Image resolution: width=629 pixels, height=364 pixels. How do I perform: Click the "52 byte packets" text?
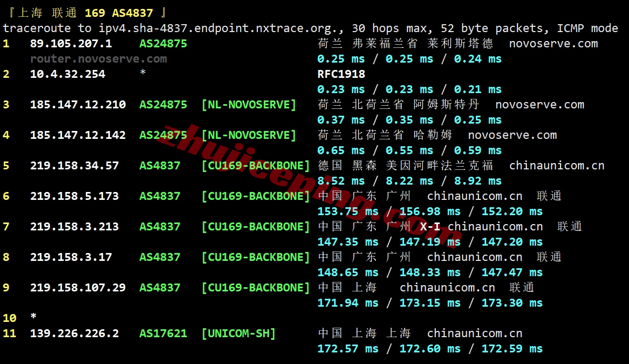pyautogui.click(x=492, y=28)
